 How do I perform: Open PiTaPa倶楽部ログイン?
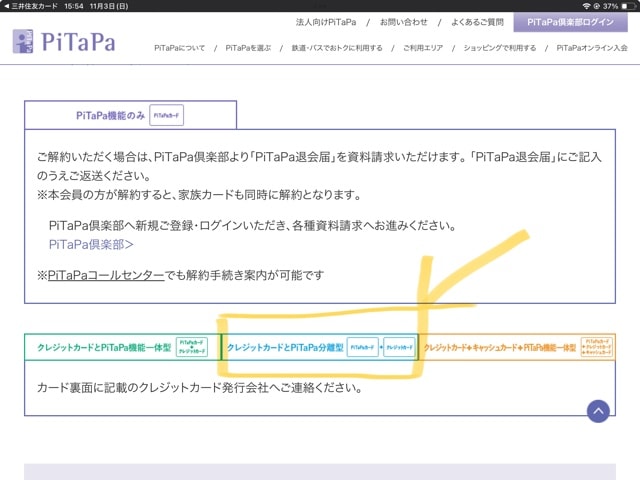571,22
